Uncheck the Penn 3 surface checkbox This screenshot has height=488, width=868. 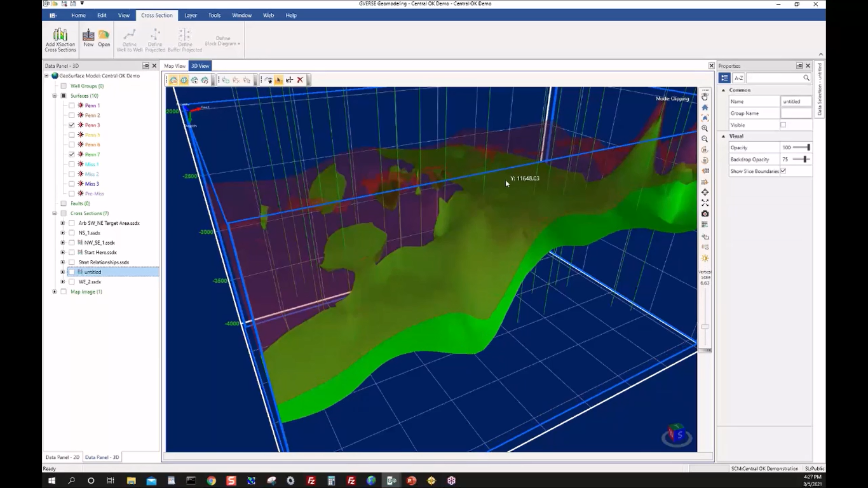[72, 125]
